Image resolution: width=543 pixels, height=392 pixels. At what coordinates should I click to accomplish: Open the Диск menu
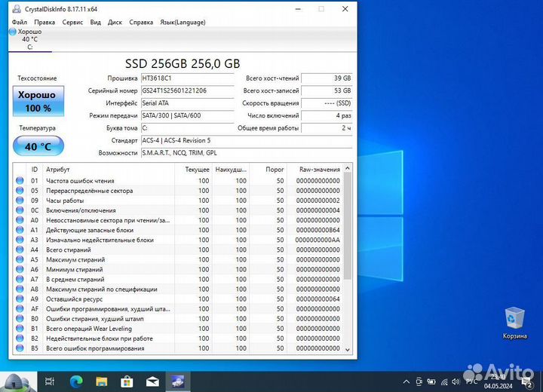point(115,22)
